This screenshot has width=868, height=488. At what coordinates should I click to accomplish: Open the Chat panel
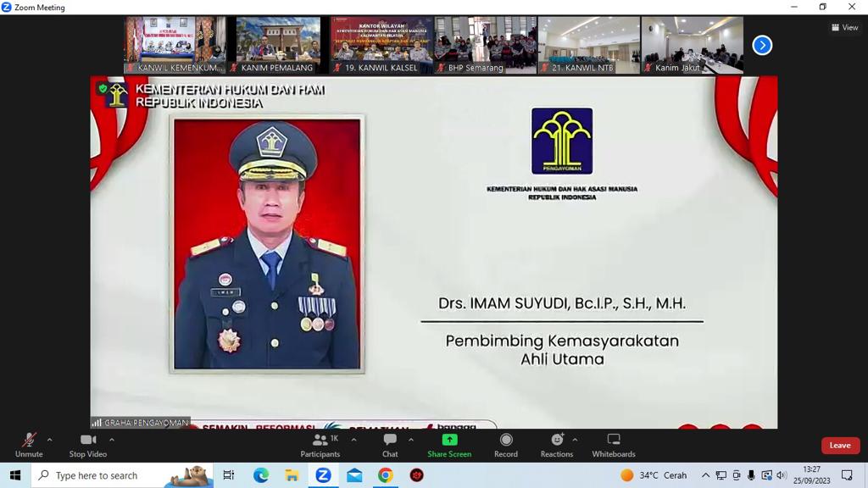[x=390, y=444]
